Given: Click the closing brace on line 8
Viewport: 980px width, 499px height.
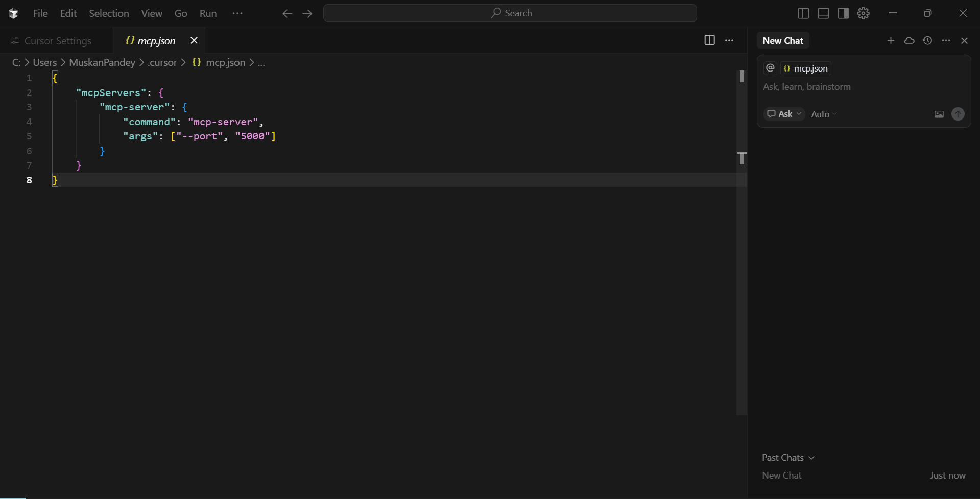Looking at the screenshot, I should coord(55,180).
